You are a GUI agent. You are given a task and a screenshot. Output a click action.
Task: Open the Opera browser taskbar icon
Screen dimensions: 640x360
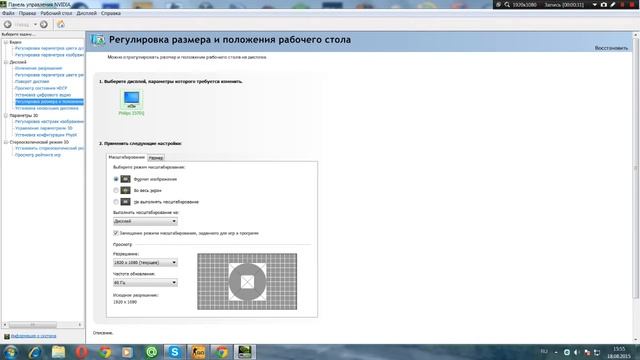pyautogui.click(x=81, y=352)
